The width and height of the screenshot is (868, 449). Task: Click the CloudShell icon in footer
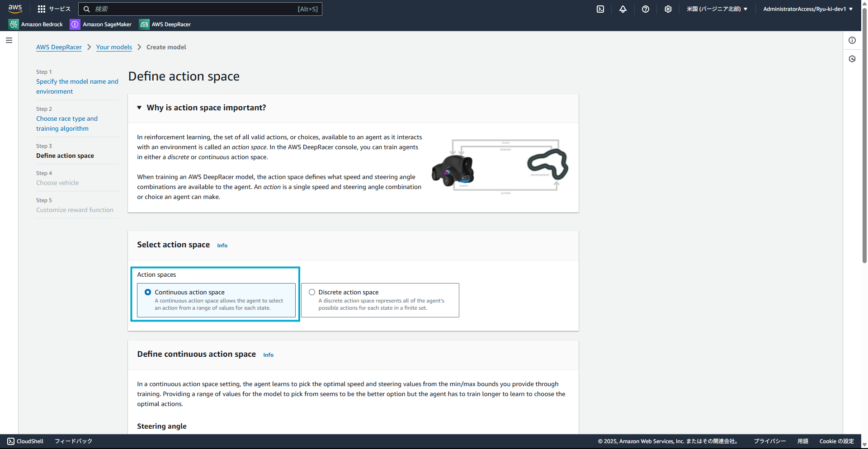click(11, 441)
